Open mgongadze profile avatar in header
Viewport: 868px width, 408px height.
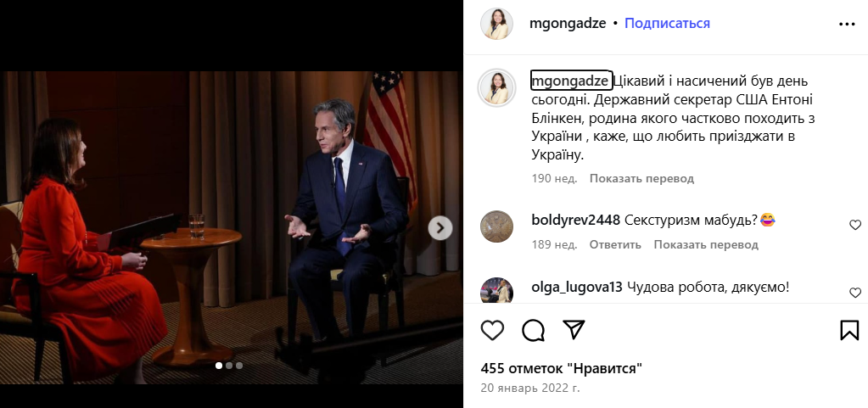[x=496, y=24]
